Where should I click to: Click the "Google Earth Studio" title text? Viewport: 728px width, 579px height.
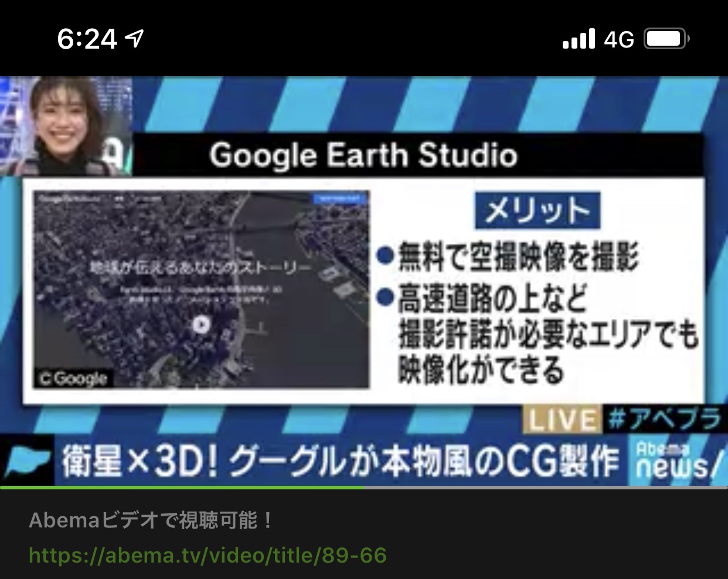click(x=363, y=156)
